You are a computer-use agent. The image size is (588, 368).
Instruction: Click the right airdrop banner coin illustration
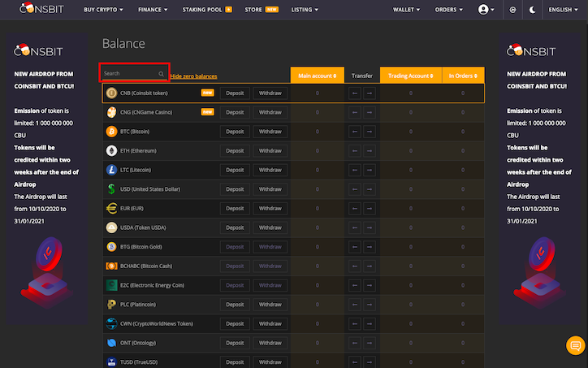pyautogui.click(x=540, y=271)
